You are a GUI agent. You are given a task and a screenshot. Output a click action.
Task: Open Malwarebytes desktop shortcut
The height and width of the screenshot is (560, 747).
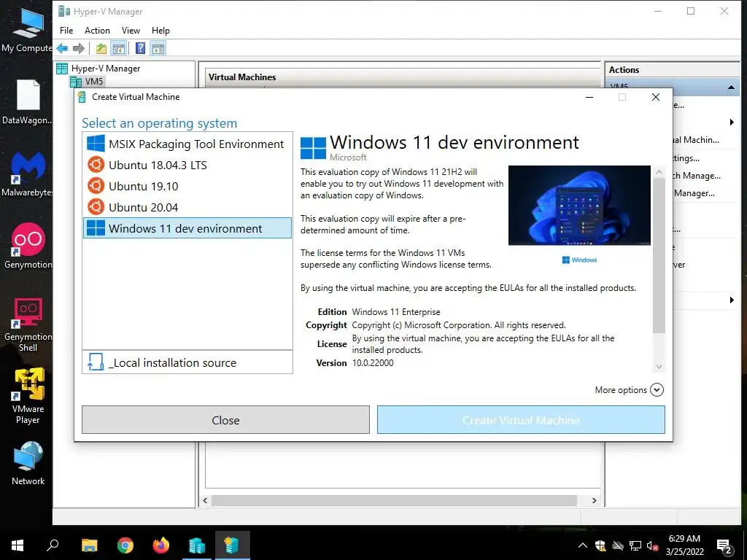27,174
